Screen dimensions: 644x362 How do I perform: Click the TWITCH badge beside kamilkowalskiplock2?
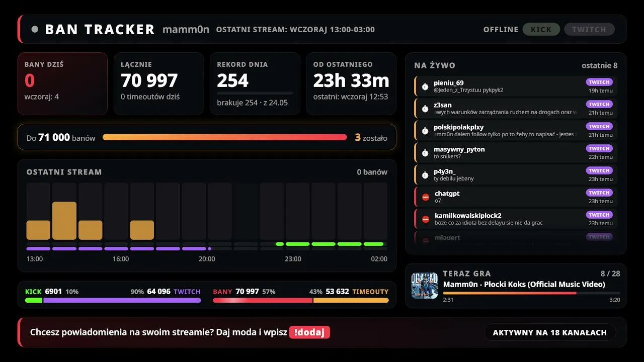click(599, 215)
